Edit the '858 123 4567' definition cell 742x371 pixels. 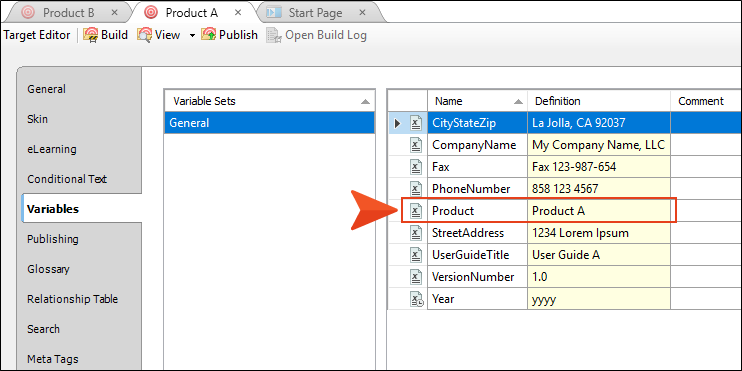(x=599, y=189)
